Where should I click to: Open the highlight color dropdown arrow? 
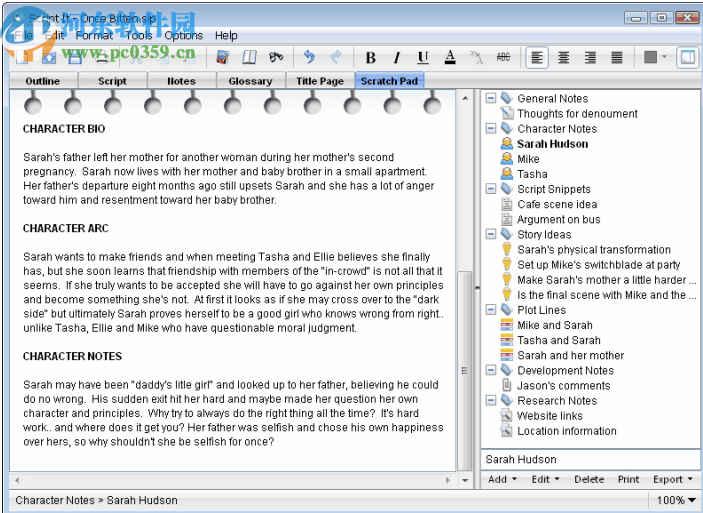[664, 57]
